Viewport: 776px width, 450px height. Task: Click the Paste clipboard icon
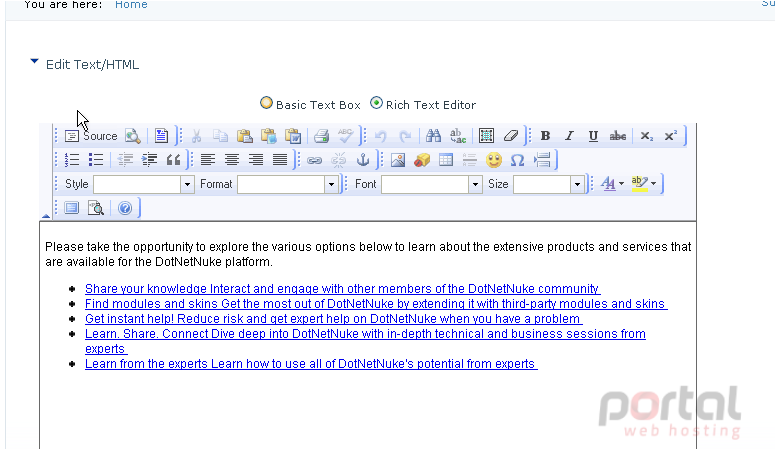244,136
